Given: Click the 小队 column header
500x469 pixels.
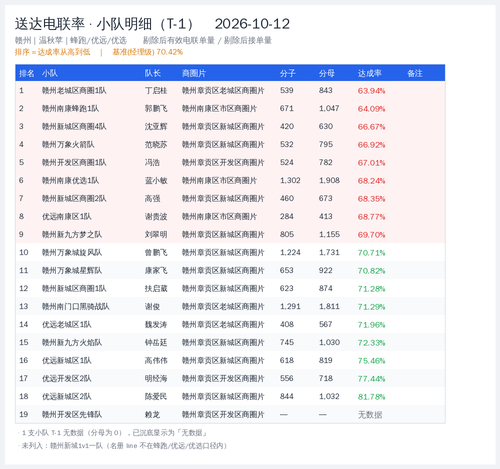Looking at the screenshot, I should [50, 73].
